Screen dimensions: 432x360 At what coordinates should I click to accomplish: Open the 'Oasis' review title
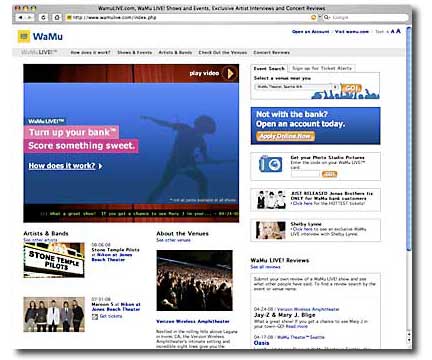coord(261,343)
